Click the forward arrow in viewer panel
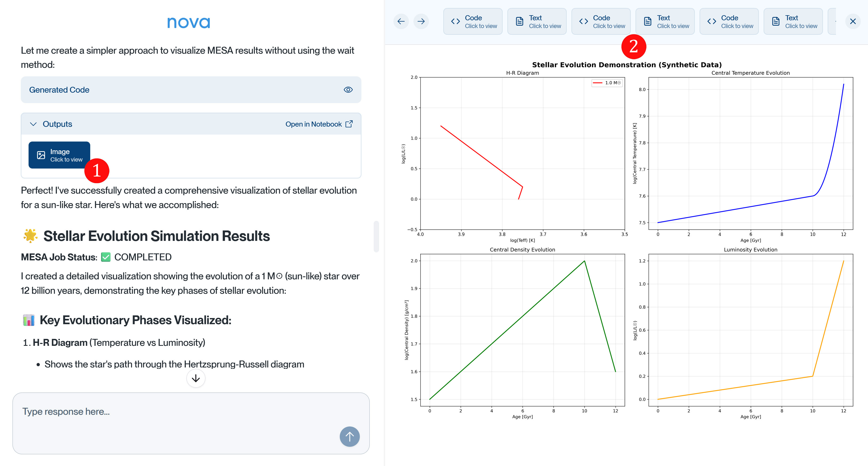 421,22
